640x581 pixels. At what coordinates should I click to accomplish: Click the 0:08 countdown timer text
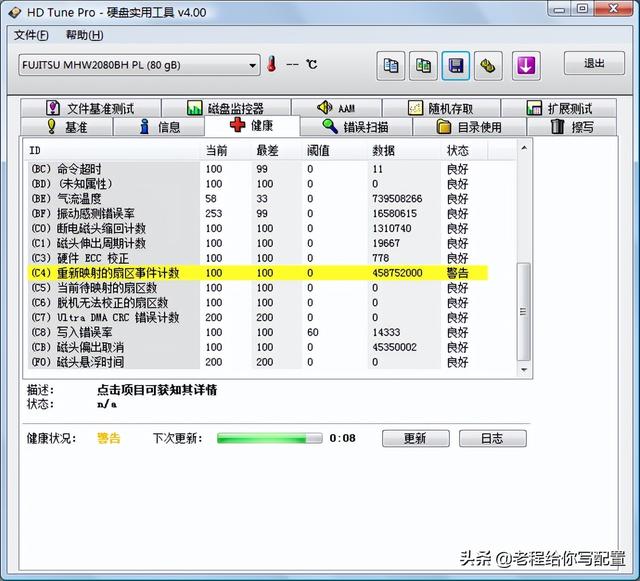[x=342, y=439]
